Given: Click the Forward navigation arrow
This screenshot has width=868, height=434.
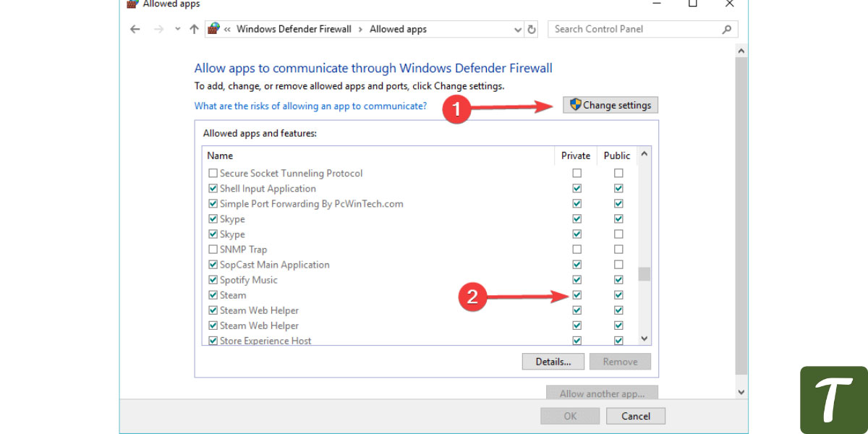Looking at the screenshot, I should 159,29.
